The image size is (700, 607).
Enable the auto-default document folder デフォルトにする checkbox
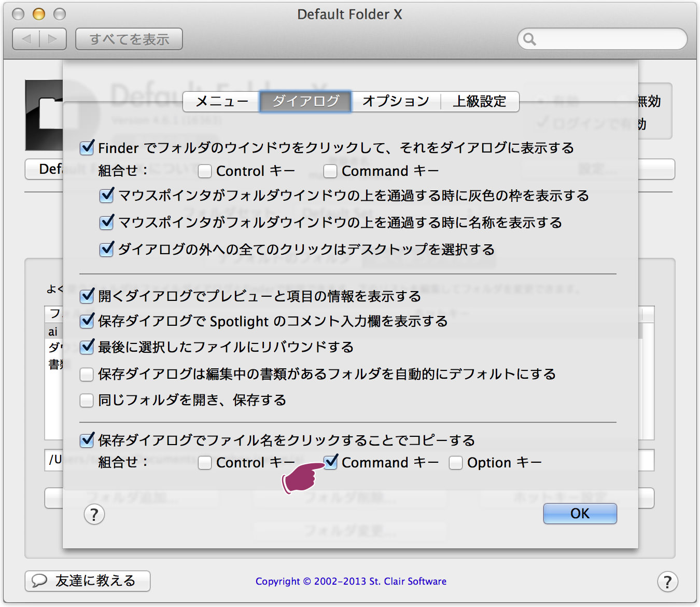pyautogui.click(x=87, y=374)
